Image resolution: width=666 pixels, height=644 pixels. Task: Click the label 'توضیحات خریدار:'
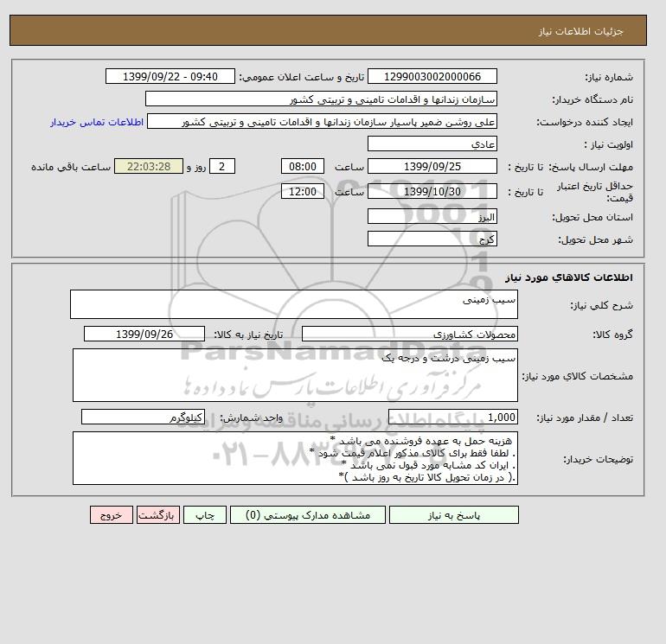tap(598, 459)
